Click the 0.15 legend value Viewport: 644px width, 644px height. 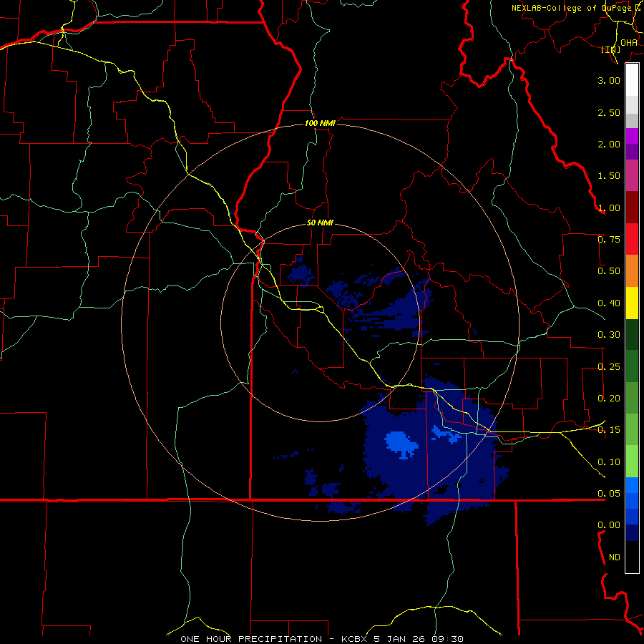pos(609,430)
